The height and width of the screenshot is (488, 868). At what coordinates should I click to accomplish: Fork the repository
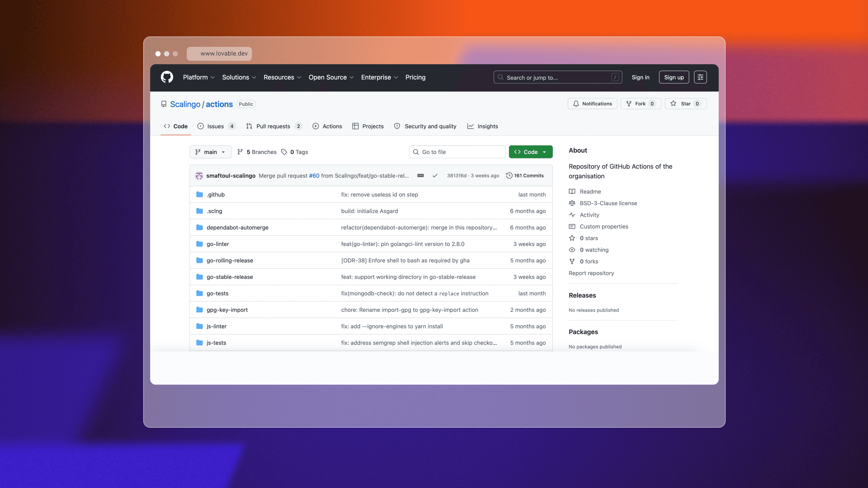(641, 104)
